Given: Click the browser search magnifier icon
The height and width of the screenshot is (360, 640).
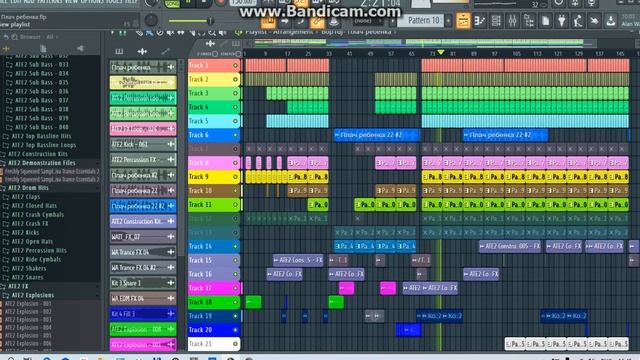Looking at the screenshot, I should click(x=14, y=37).
